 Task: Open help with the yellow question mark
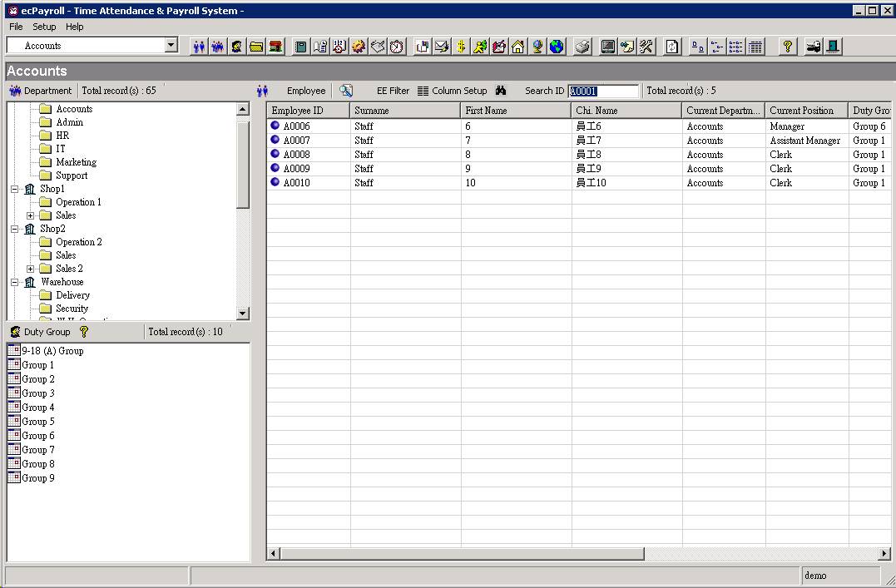pyautogui.click(x=787, y=47)
